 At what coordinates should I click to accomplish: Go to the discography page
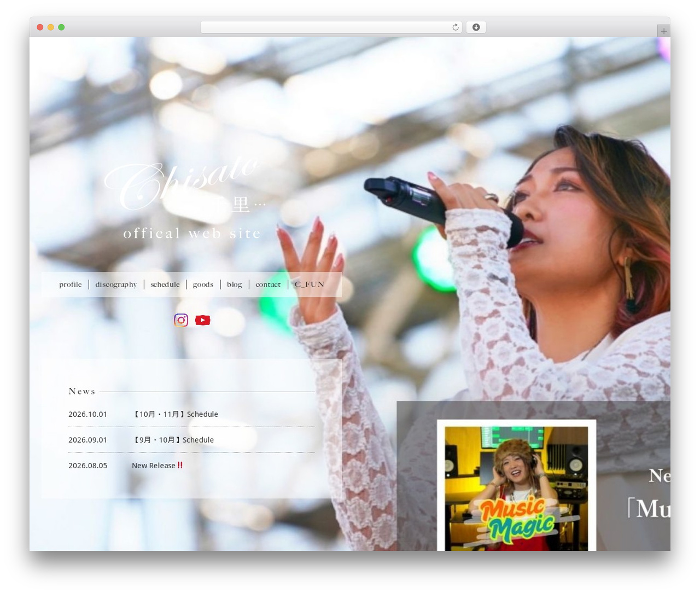point(116,284)
